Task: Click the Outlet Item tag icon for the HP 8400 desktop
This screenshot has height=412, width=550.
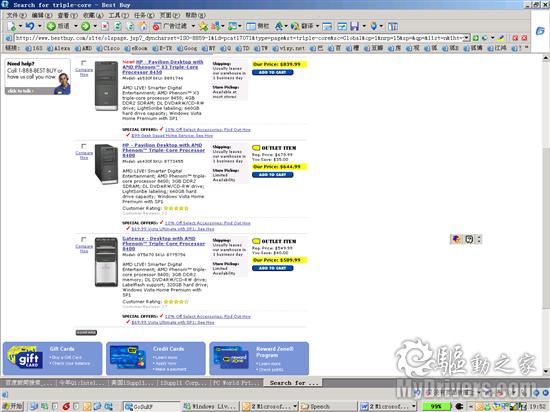Action: (256, 148)
